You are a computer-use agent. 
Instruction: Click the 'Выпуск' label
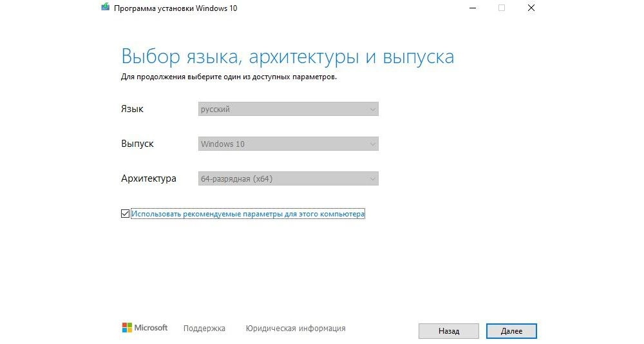pos(137,144)
